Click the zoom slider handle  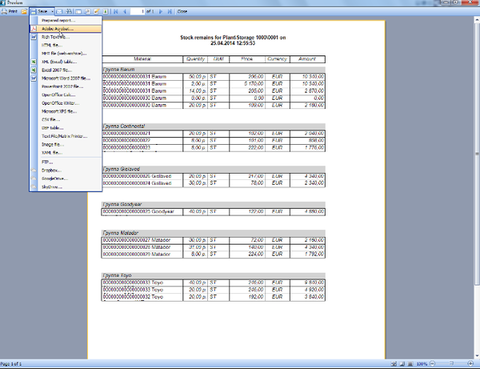click(x=452, y=364)
